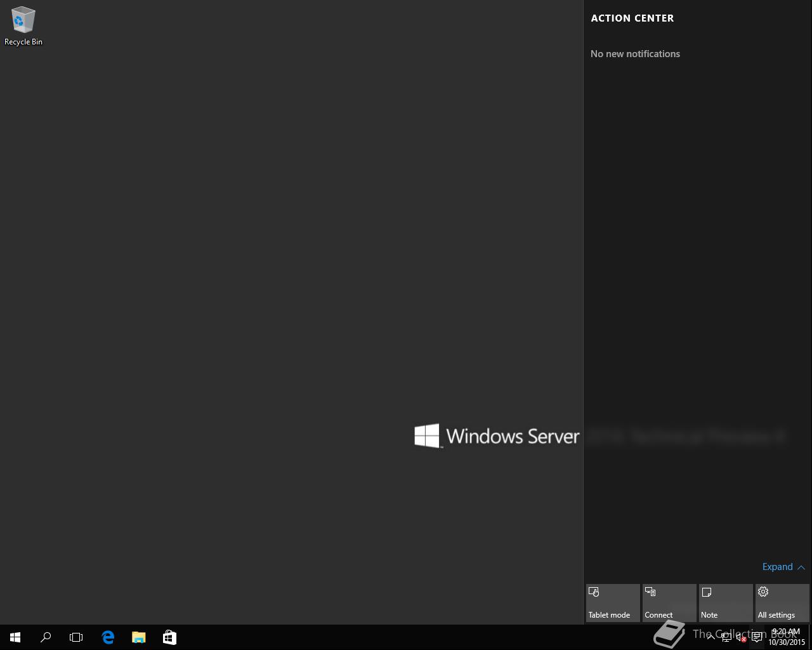Open Task View on the taskbar
812x650 pixels.
pos(76,637)
